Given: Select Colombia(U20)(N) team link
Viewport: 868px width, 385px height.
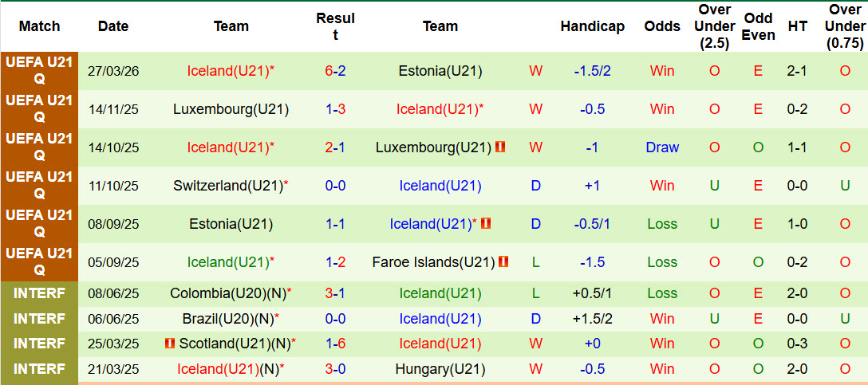Looking at the screenshot, I should tap(228, 293).
